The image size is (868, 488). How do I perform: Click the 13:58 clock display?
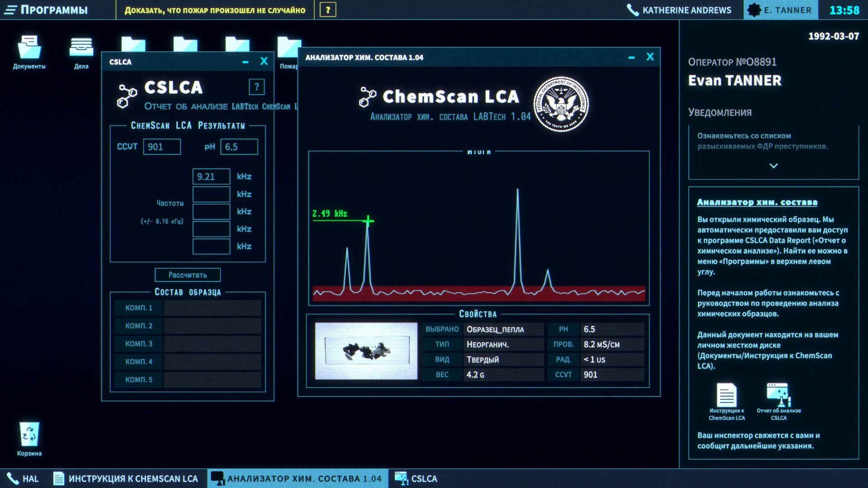[844, 10]
